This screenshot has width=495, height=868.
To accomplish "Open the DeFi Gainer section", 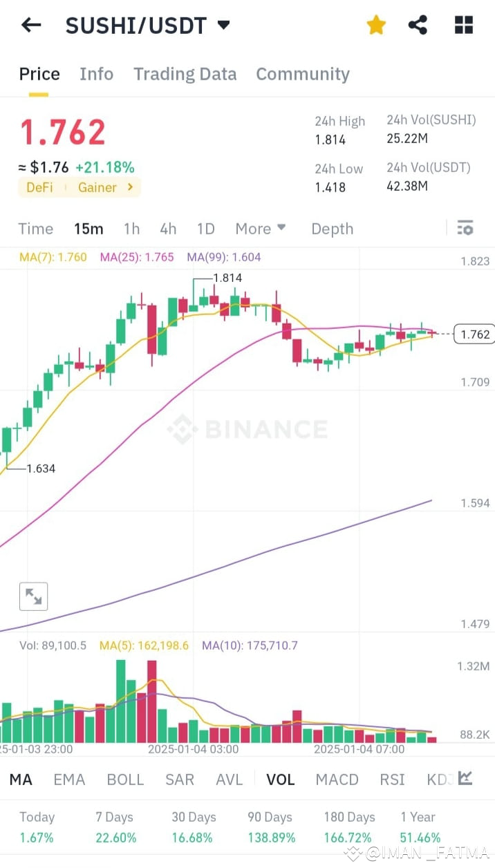I will 80,187.
